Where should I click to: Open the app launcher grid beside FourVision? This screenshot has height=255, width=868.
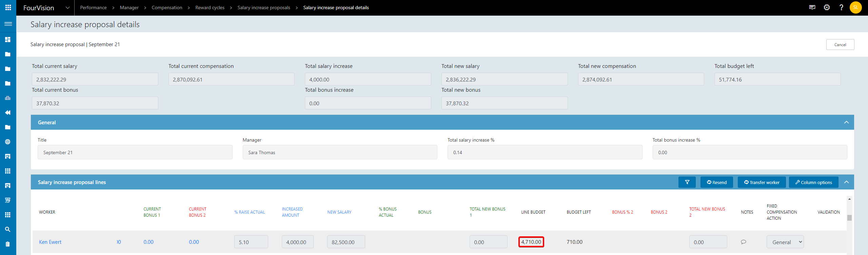pyautogui.click(x=8, y=7)
